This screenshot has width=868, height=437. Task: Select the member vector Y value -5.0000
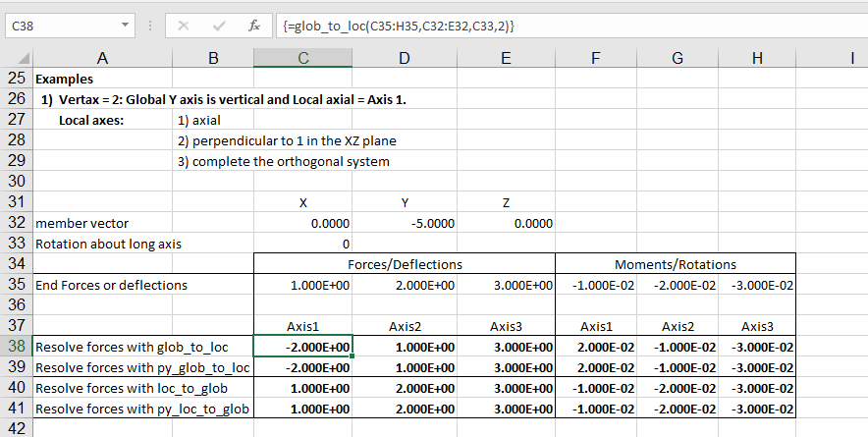[x=405, y=223]
